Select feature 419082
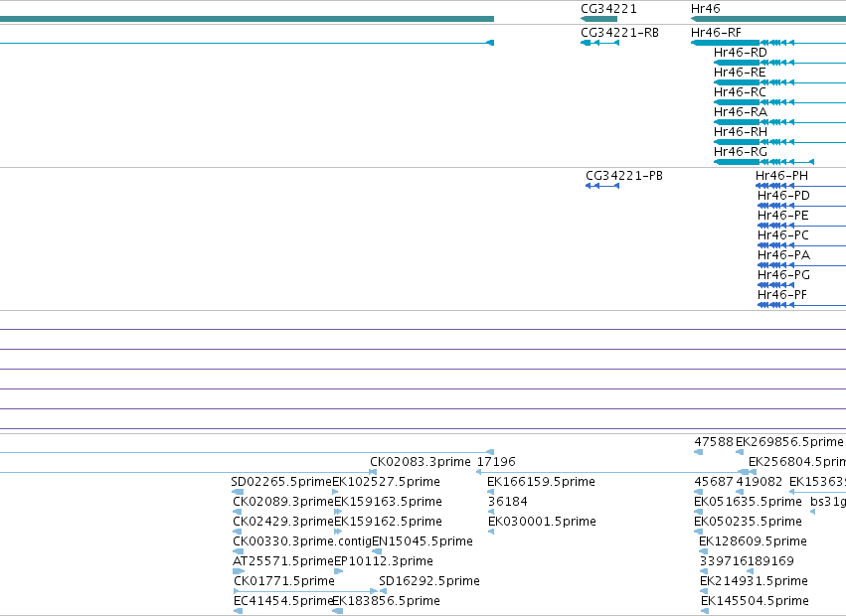 point(760,482)
